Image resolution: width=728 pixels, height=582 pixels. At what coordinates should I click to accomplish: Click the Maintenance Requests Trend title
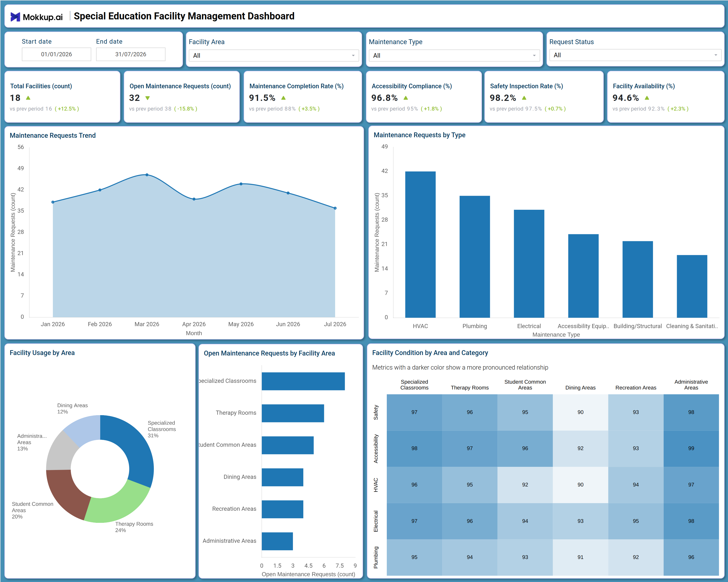(53, 135)
